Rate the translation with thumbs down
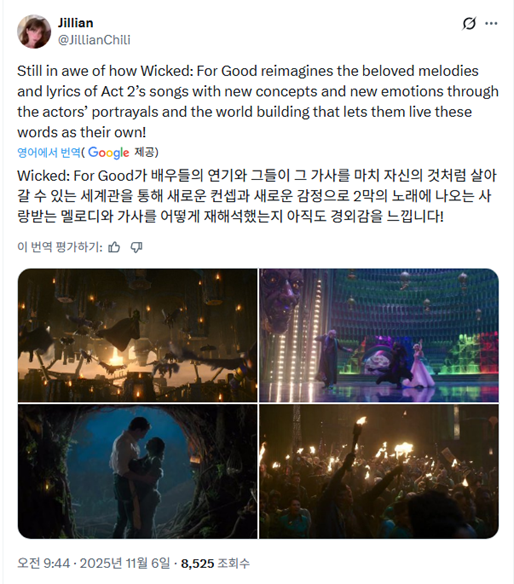The image size is (514, 584). click(136, 247)
